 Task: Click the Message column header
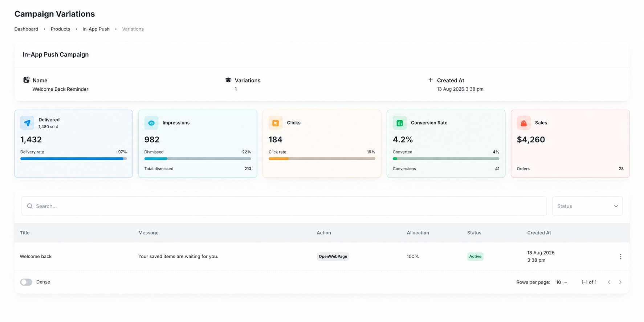click(148, 233)
